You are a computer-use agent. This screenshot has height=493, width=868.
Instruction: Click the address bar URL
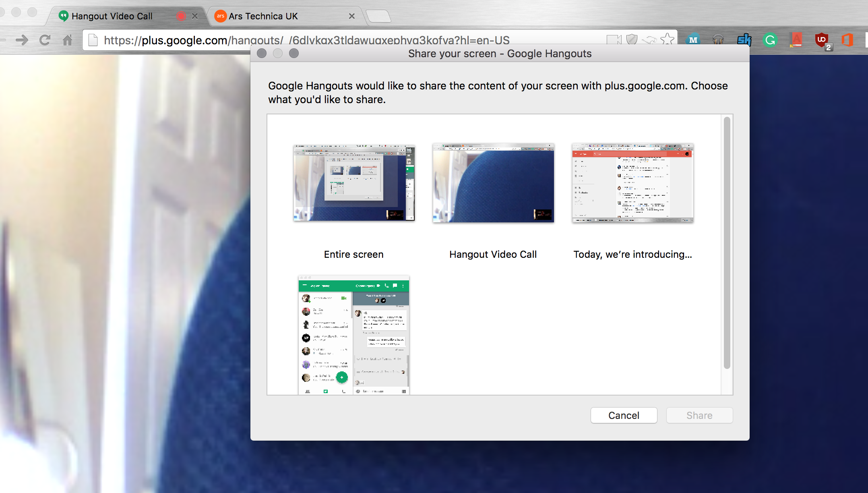click(x=306, y=40)
